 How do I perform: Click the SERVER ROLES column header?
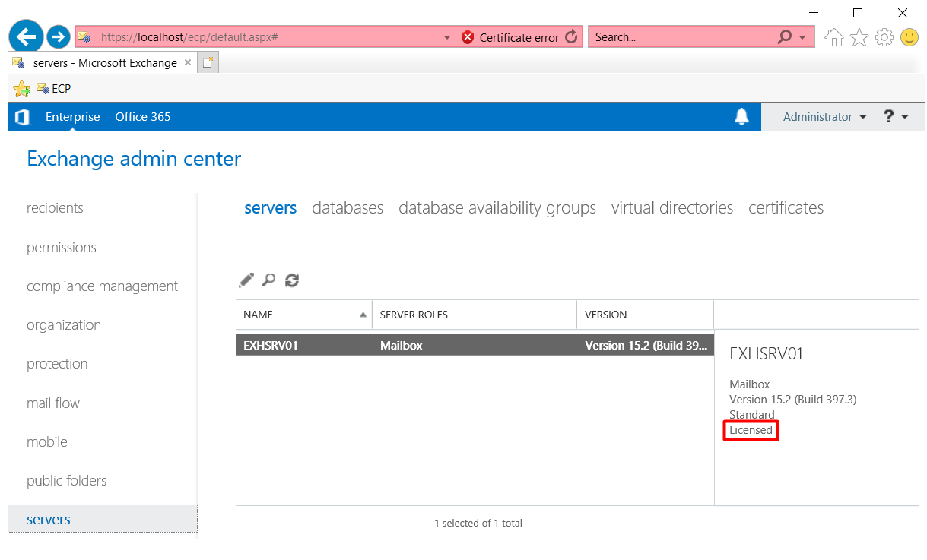tap(475, 315)
